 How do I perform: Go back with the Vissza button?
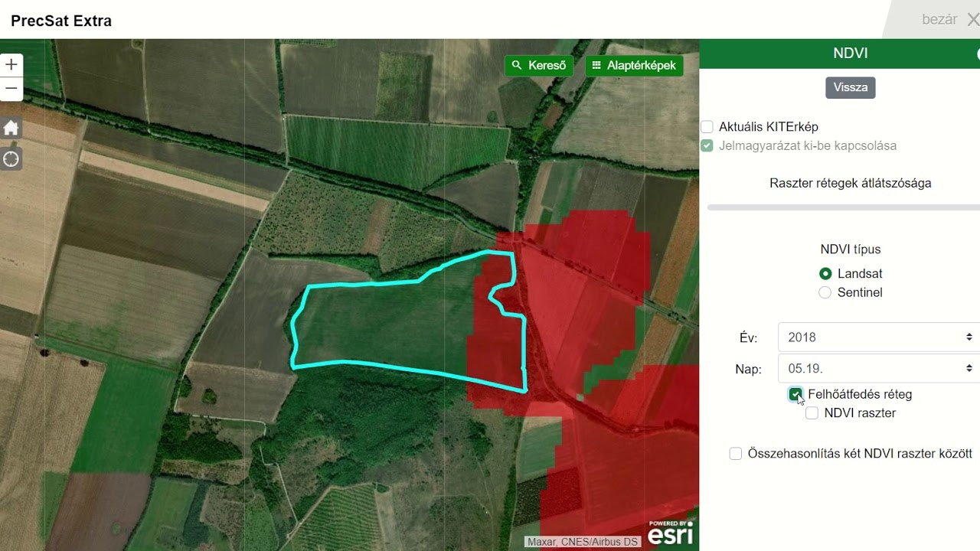point(850,87)
